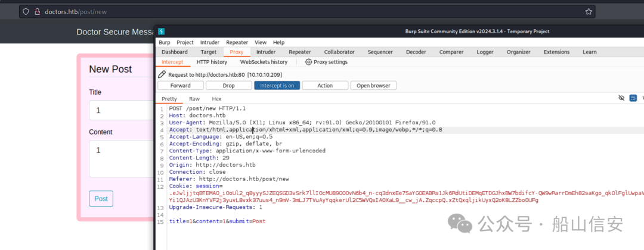Open the Extensions tab

(x=556, y=52)
